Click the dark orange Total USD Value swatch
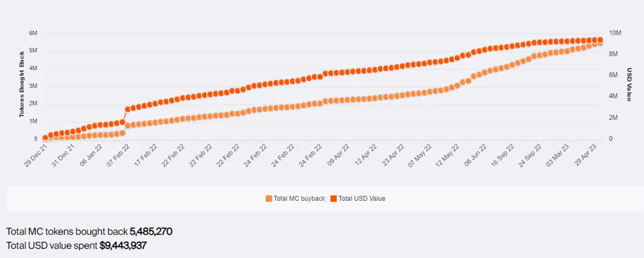Image resolution: width=644 pixels, height=258 pixels. (x=333, y=199)
